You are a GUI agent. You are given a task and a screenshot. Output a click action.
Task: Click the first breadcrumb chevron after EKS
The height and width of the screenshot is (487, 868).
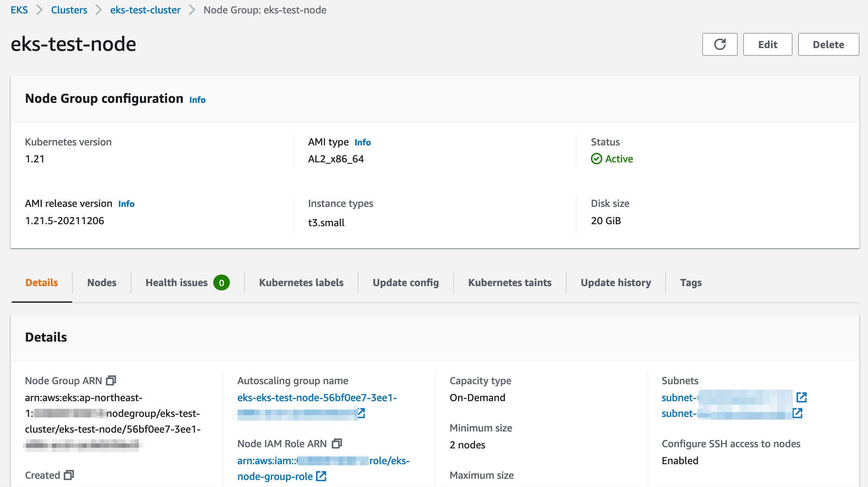(39, 10)
